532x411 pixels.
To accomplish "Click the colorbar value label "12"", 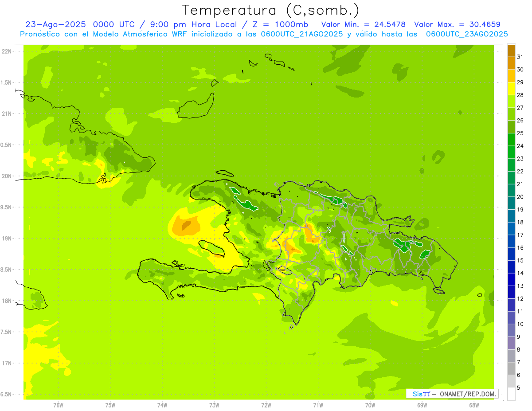I will click(x=520, y=299).
